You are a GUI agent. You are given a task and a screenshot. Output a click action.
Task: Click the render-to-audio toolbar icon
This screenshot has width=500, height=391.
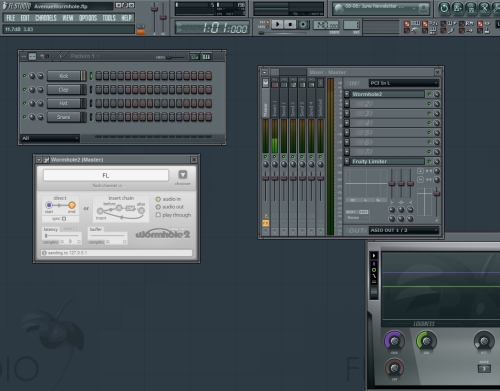click(471, 8)
